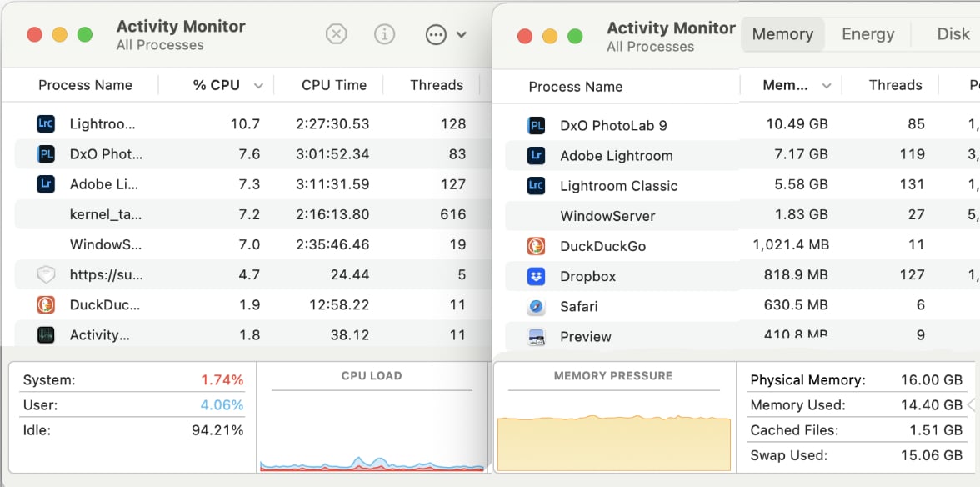The image size is (980, 487).
Task: Click the stop process X button
Action: tap(336, 34)
